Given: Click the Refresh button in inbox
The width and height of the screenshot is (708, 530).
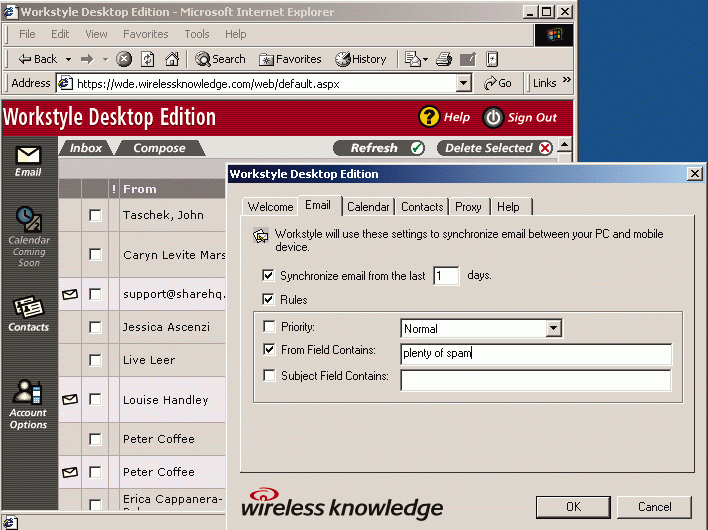Looking at the screenshot, I should [x=379, y=148].
